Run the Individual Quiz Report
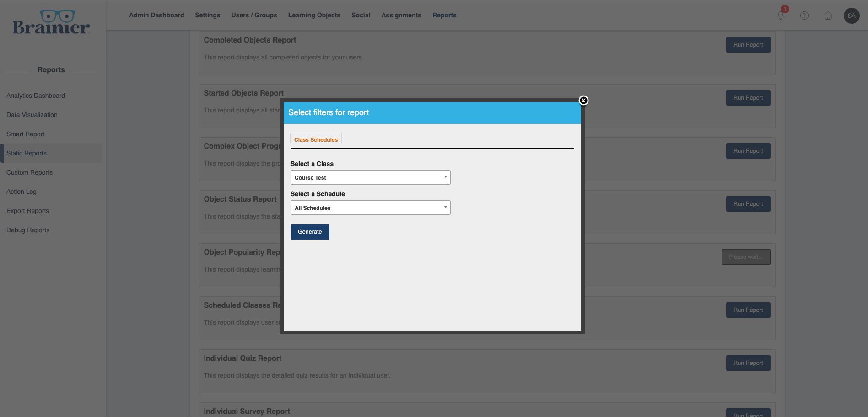The width and height of the screenshot is (868, 417). tap(748, 363)
